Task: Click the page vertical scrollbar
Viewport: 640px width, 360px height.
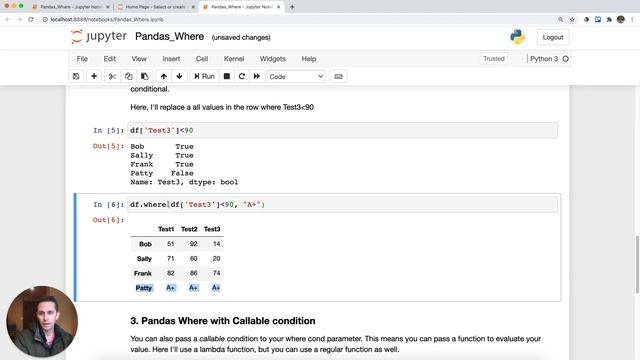Action: (x=637, y=264)
